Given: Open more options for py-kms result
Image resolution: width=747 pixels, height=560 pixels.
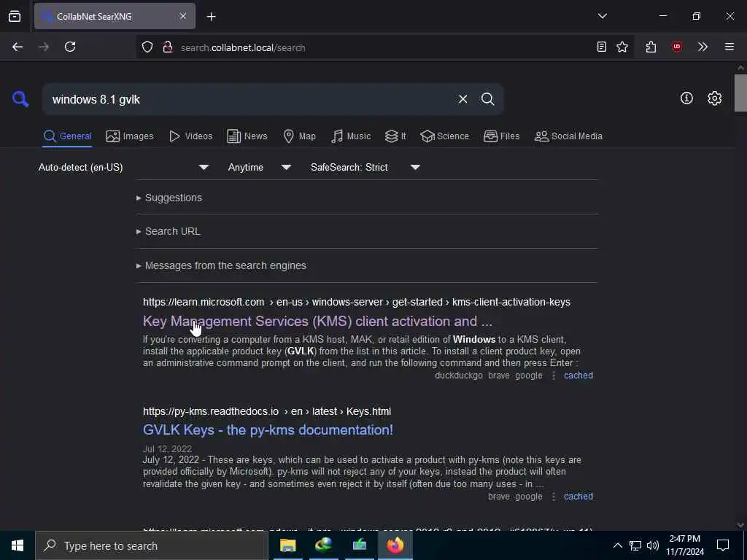Looking at the screenshot, I should coord(553,497).
